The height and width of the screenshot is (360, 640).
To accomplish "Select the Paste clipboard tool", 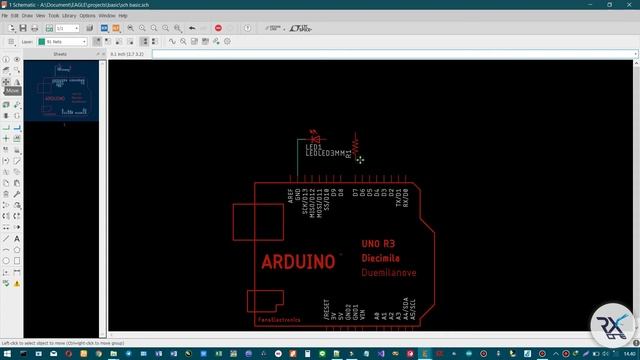I will point(17,183).
